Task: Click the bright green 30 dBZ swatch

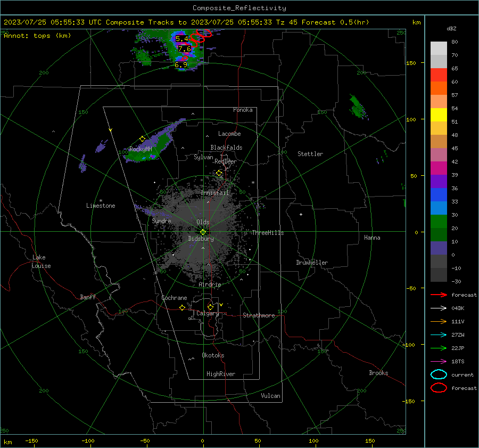Action: point(439,222)
